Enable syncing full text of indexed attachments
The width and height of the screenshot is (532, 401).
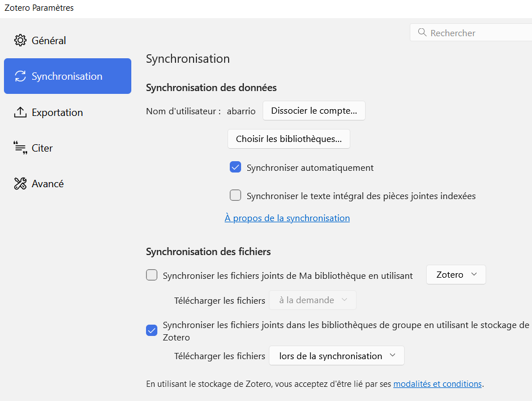click(235, 195)
